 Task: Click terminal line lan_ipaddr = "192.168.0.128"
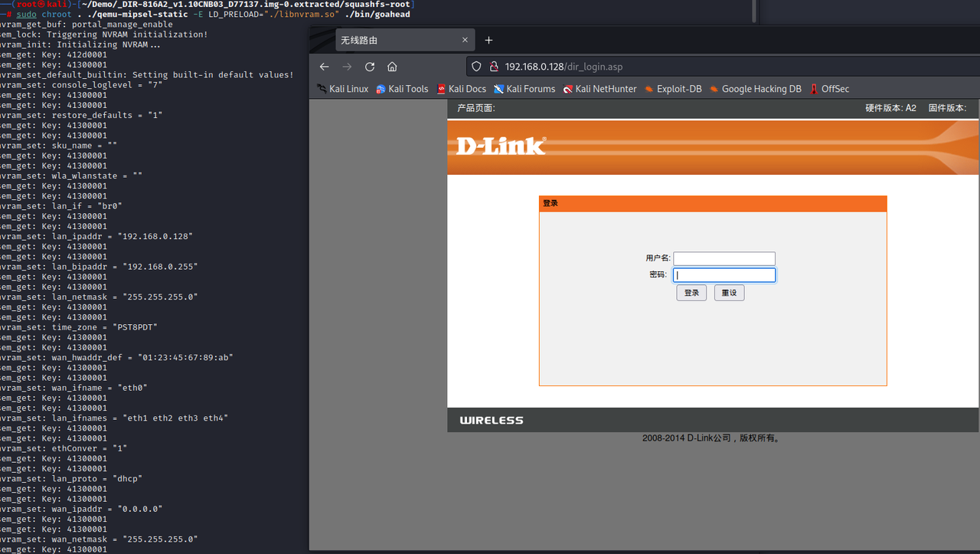pos(95,236)
